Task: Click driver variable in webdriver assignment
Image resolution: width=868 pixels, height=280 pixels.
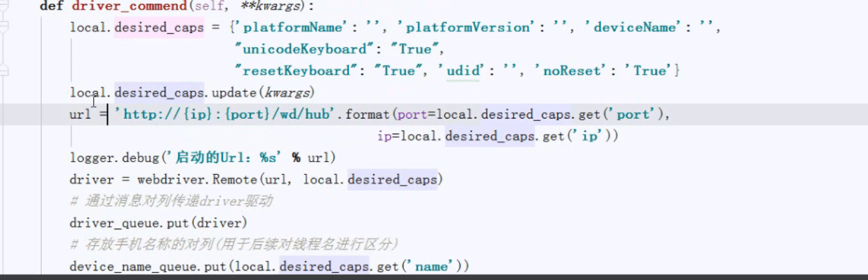Action: point(92,180)
